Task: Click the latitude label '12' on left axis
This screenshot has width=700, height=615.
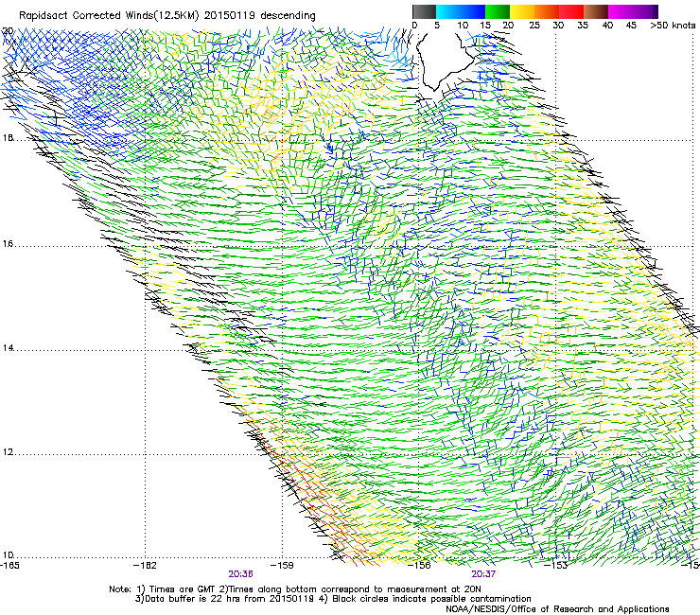Action: tap(8, 452)
